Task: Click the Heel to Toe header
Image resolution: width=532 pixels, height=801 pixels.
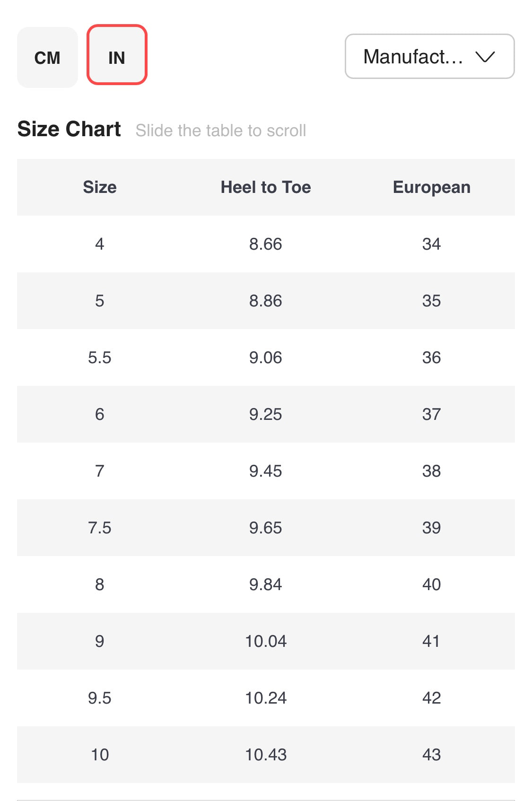Action: (x=266, y=187)
